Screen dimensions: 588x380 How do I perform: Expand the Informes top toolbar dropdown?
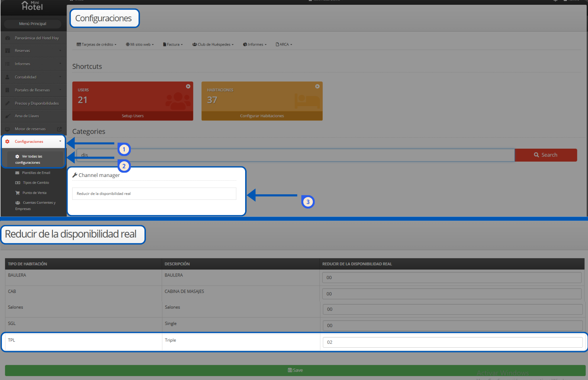(255, 44)
